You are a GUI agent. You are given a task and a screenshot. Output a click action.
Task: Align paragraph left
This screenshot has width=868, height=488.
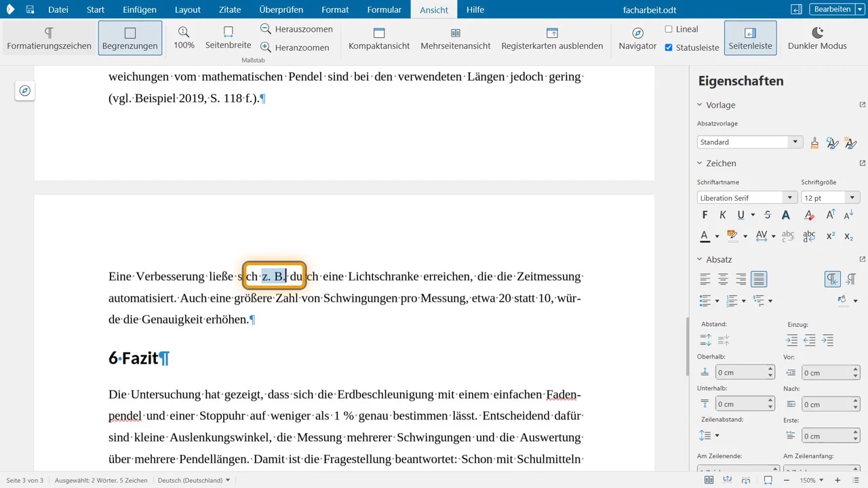click(706, 279)
